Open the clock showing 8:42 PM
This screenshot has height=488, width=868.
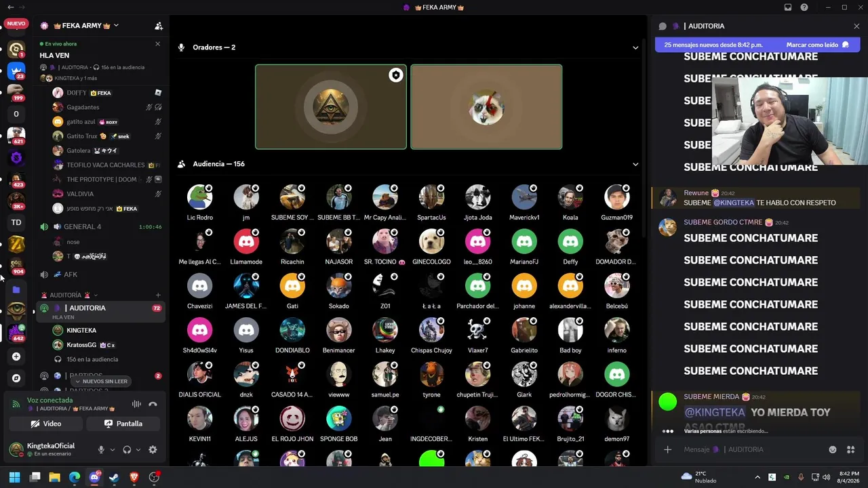(x=849, y=477)
